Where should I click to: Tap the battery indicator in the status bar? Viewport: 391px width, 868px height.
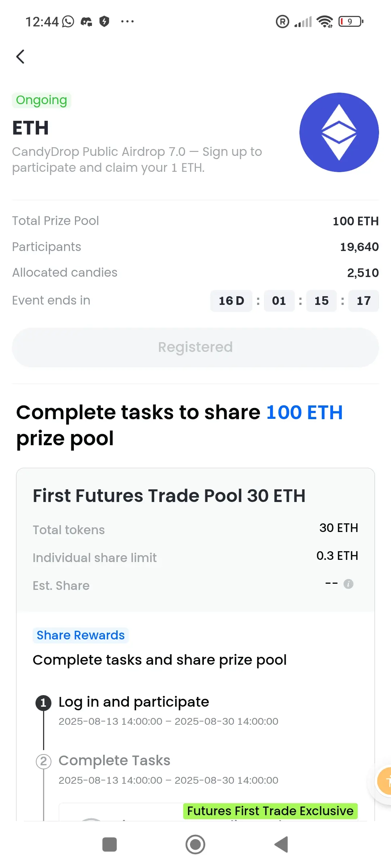[351, 22]
